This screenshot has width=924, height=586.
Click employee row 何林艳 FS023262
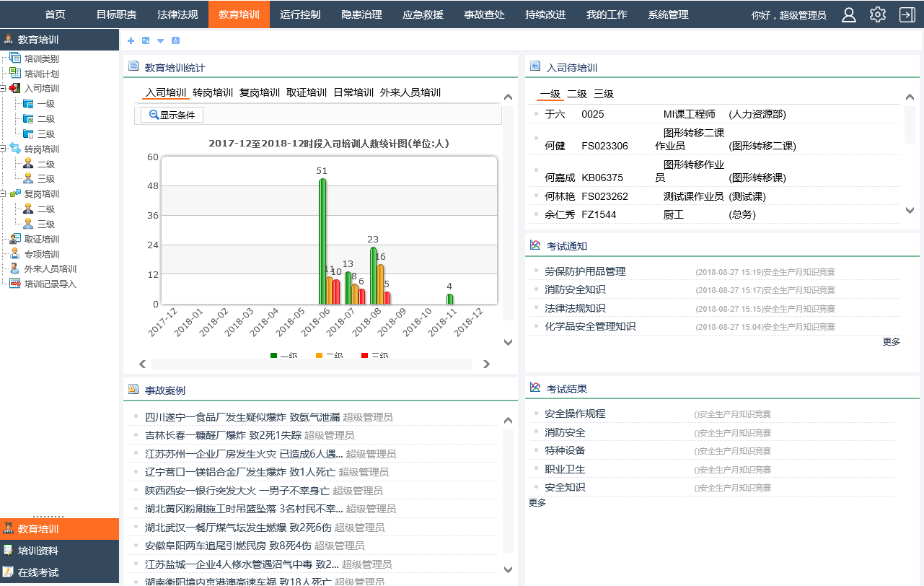click(716, 196)
